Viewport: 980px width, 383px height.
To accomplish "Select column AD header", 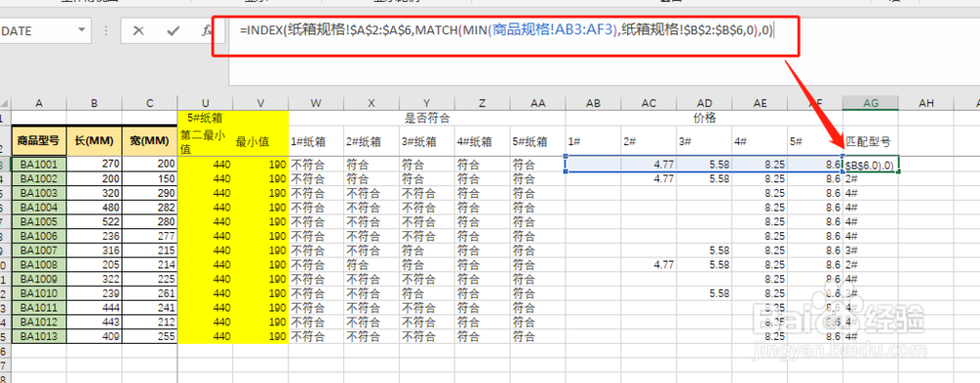I will pos(705,104).
